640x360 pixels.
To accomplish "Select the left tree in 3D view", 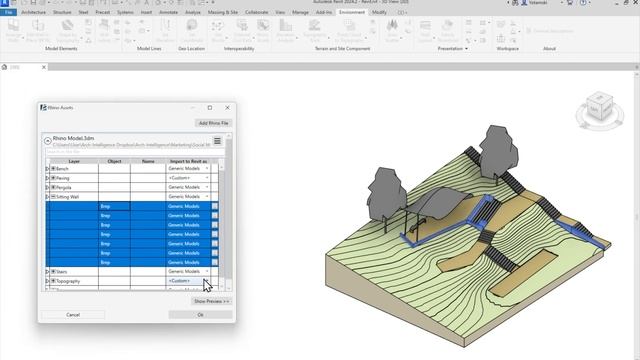I will pos(386,196).
